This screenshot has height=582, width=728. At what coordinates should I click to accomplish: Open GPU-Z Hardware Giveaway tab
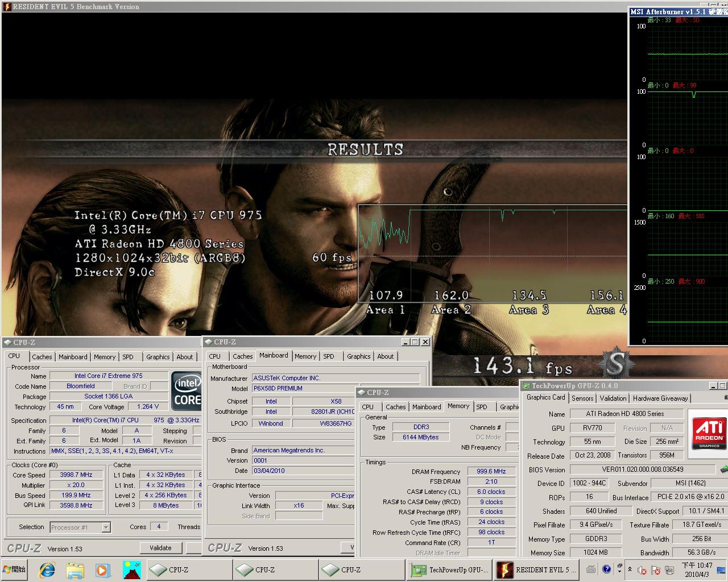click(660, 398)
